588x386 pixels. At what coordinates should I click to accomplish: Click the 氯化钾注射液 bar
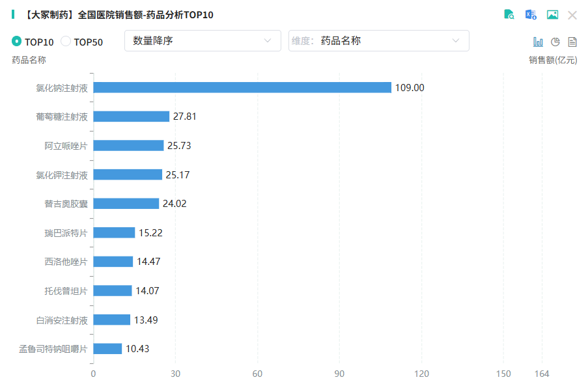point(128,174)
